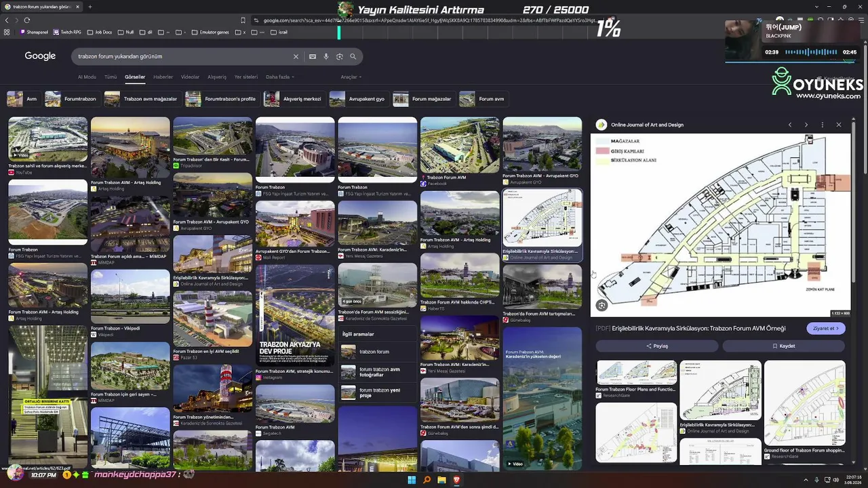Switch to Haberler tab
Image resolution: width=868 pixels, height=488 pixels.
163,77
